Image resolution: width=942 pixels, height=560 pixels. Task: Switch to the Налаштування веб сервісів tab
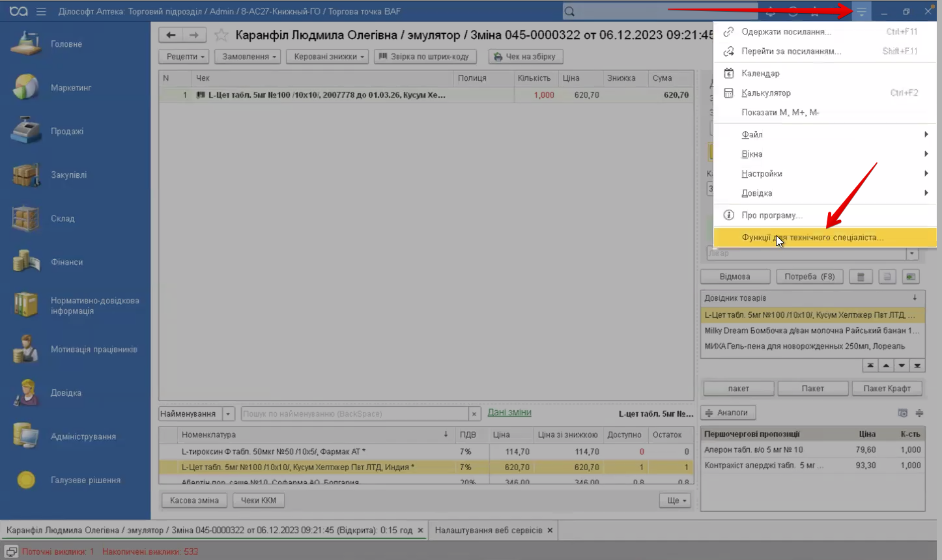pyautogui.click(x=488, y=530)
